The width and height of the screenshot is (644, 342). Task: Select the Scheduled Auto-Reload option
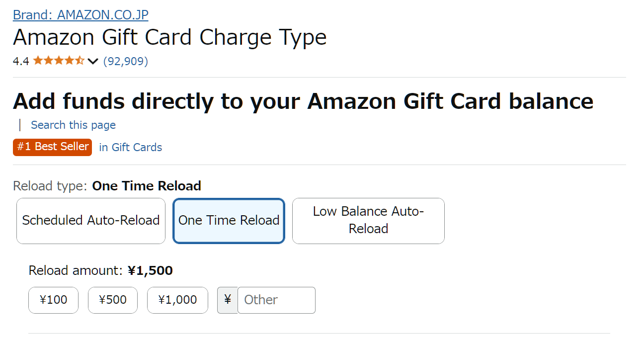[91, 221]
